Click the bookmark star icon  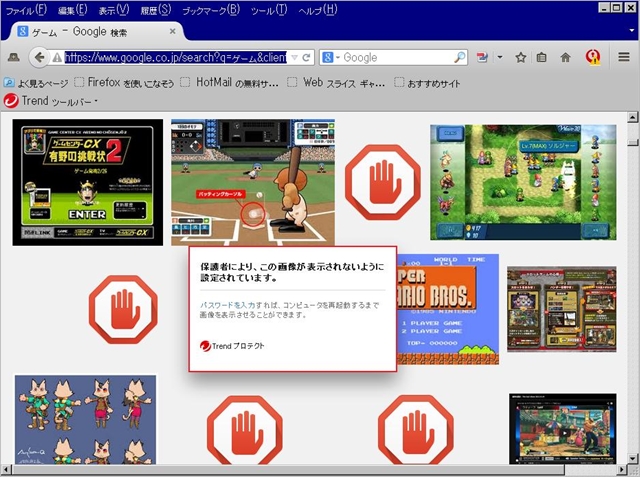(x=520, y=58)
